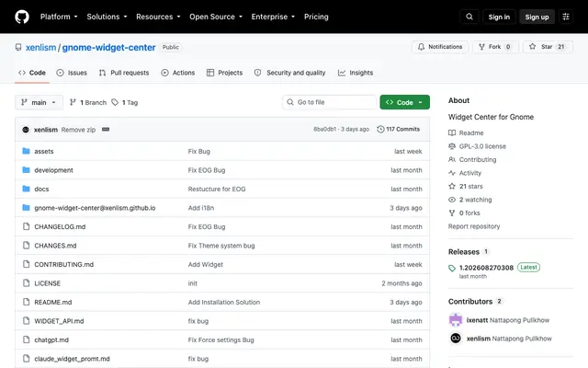Image resolution: width=588 pixels, height=368 pixels.
Task: Open the appearance settings icon next to Sign up
Action: [x=566, y=17]
